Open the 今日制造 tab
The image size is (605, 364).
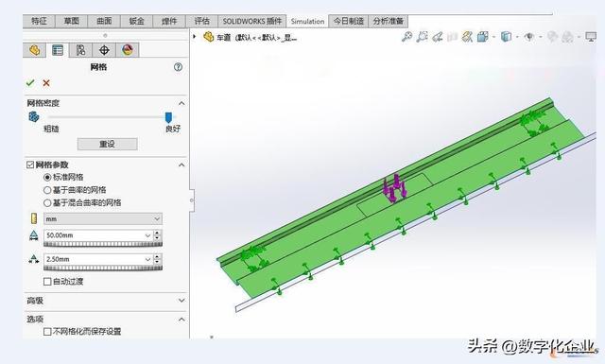[x=349, y=21]
